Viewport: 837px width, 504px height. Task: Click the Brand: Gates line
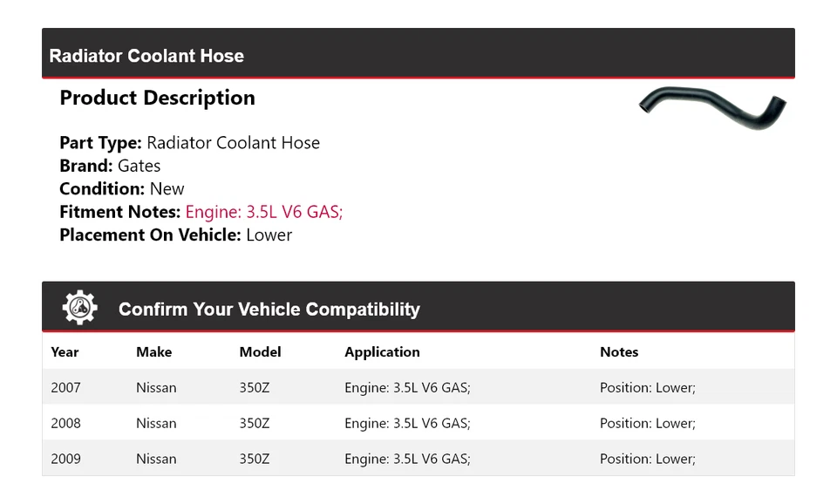coord(110,166)
